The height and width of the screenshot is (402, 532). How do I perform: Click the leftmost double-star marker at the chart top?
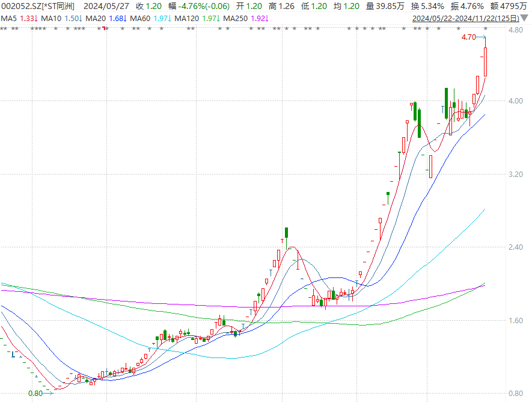5,29
